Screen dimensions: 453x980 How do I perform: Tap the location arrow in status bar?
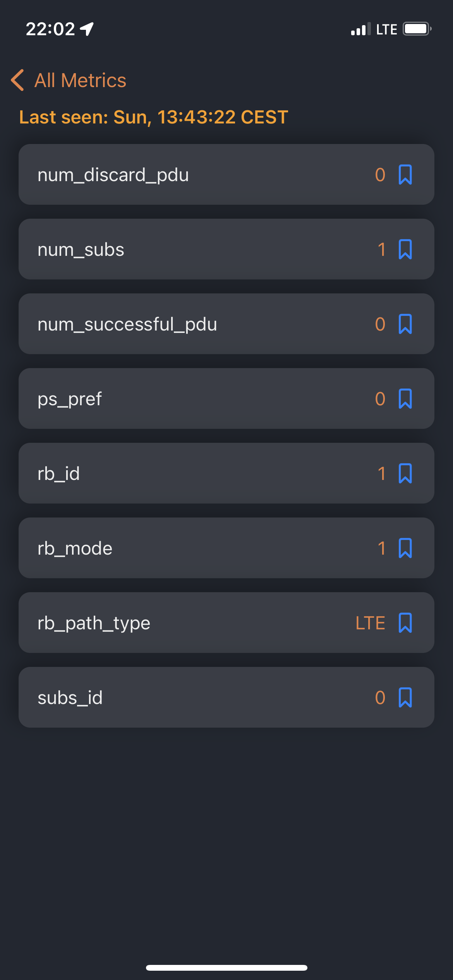[87, 29]
